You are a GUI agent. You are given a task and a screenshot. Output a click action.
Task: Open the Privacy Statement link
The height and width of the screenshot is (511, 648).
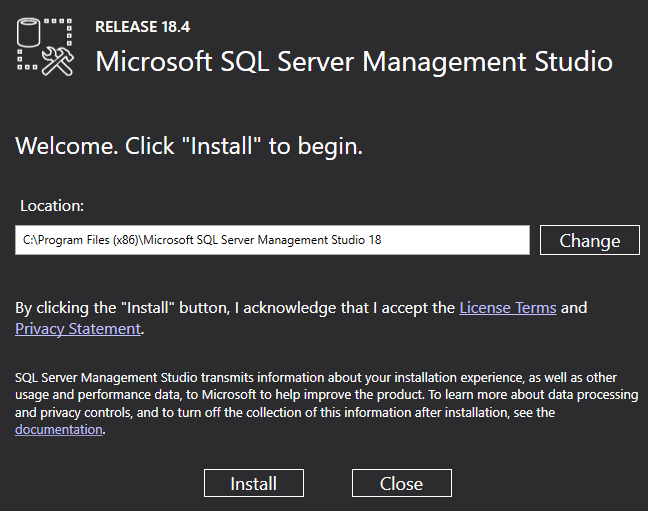tap(77, 328)
